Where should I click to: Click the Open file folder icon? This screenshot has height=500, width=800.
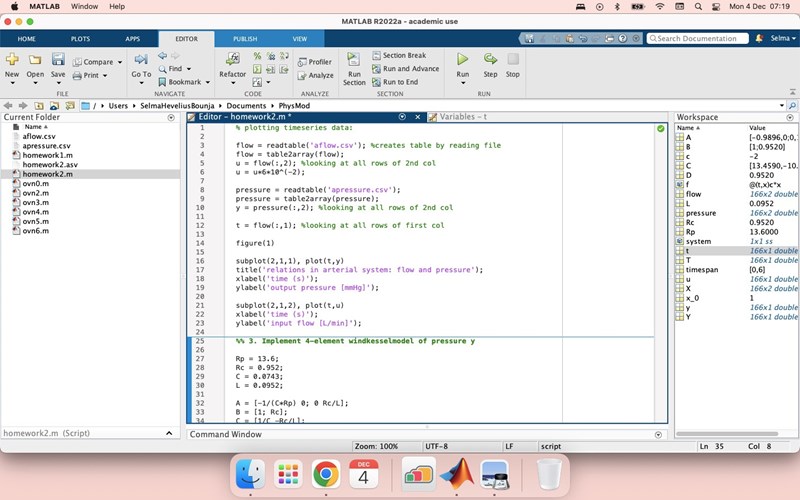35,62
